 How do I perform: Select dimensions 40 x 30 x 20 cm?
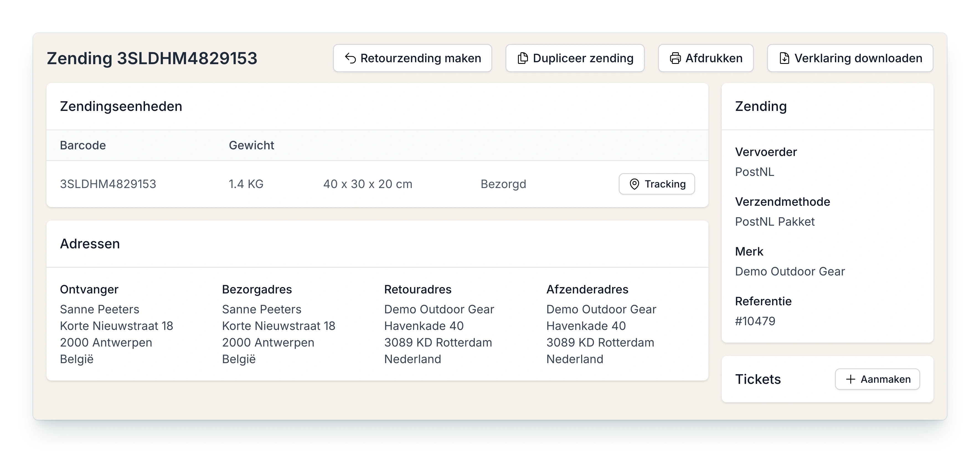[x=368, y=184]
